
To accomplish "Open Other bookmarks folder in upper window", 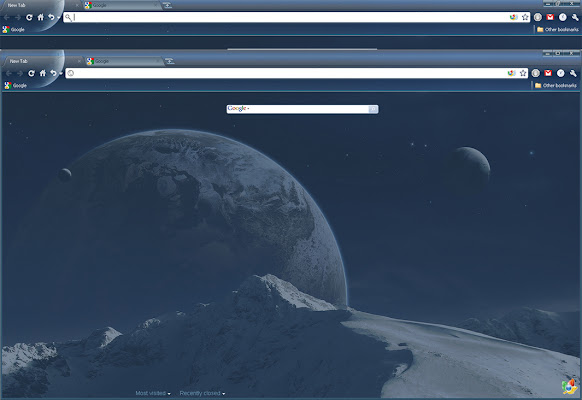I will point(558,29).
